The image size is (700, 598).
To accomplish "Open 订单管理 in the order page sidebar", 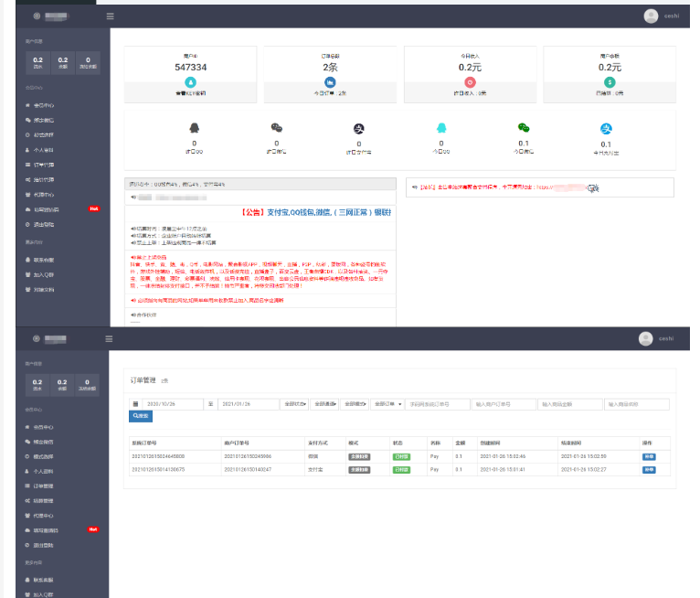I will pyautogui.click(x=44, y=486).
